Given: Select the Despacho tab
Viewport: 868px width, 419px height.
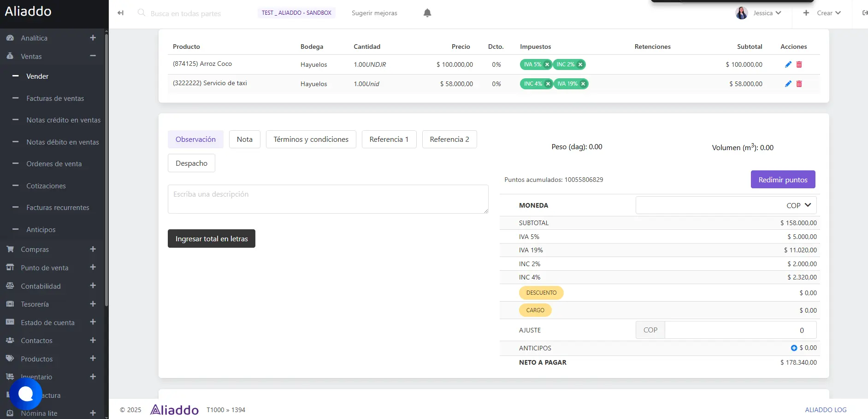Looking at the screenshot, I should 191,163.
